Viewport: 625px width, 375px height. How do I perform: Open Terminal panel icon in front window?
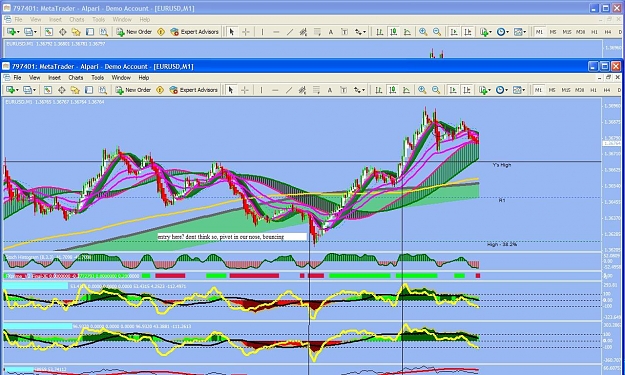[x=89, y=90]
